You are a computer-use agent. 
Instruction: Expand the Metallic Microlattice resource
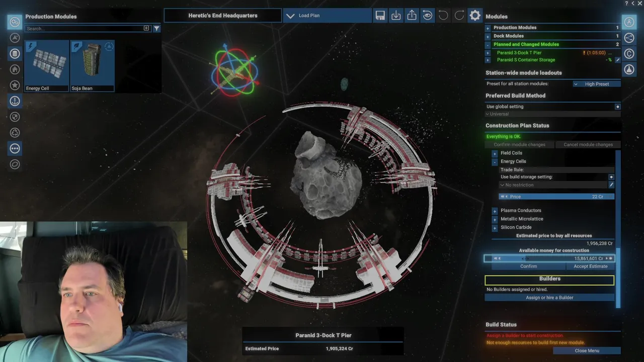pos(495,219)
